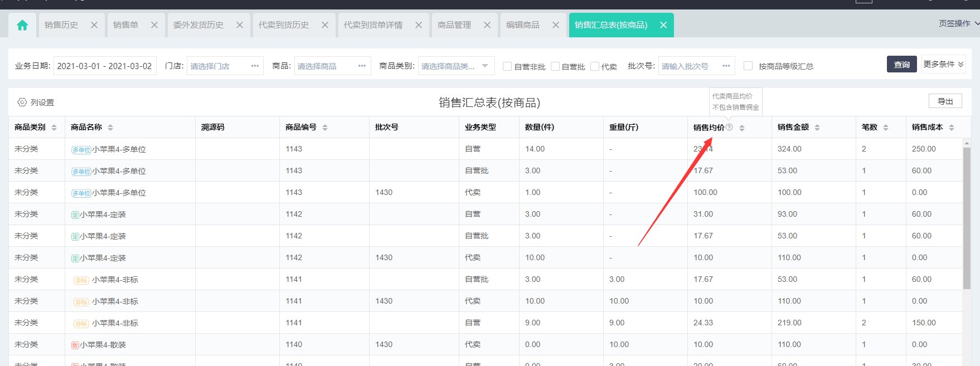Open the 批次号 selector ellipsis icon
Viewport: 980px width, 366px height.
coord(726,66)
